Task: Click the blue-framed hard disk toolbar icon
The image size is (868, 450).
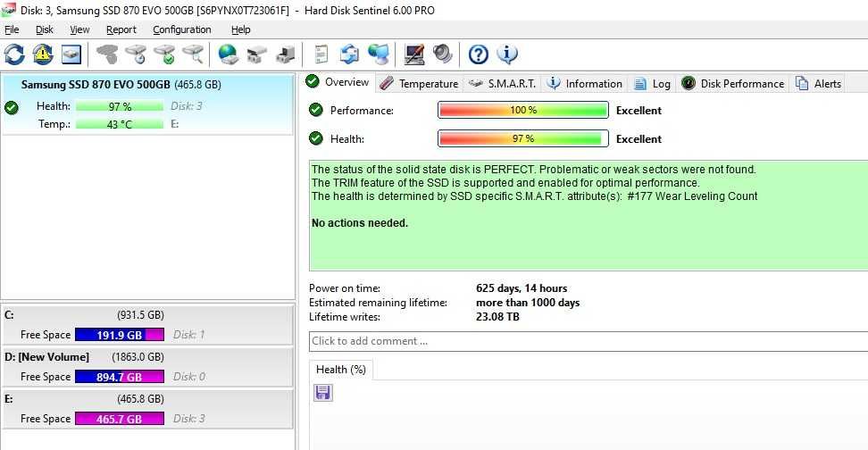Action: [71, 54]
